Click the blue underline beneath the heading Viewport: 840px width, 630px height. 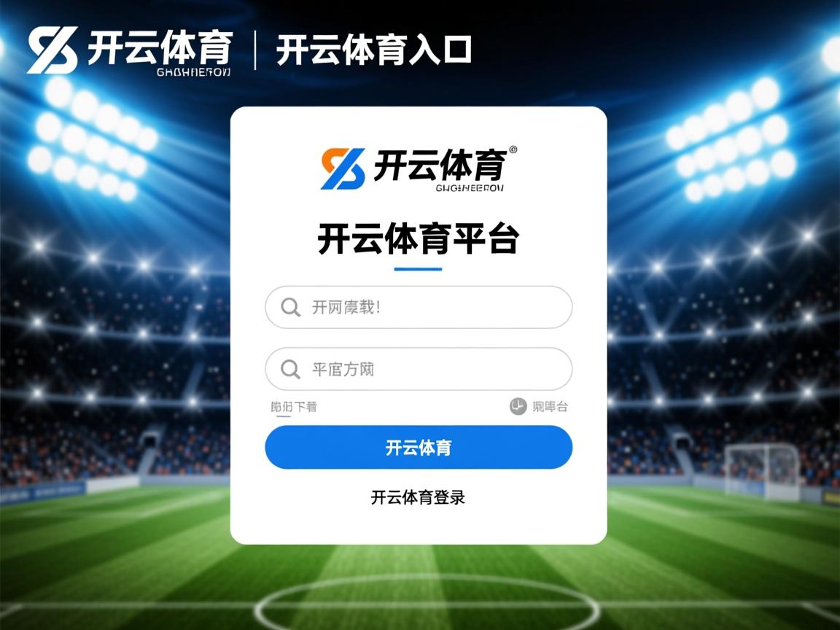(418, 269)
